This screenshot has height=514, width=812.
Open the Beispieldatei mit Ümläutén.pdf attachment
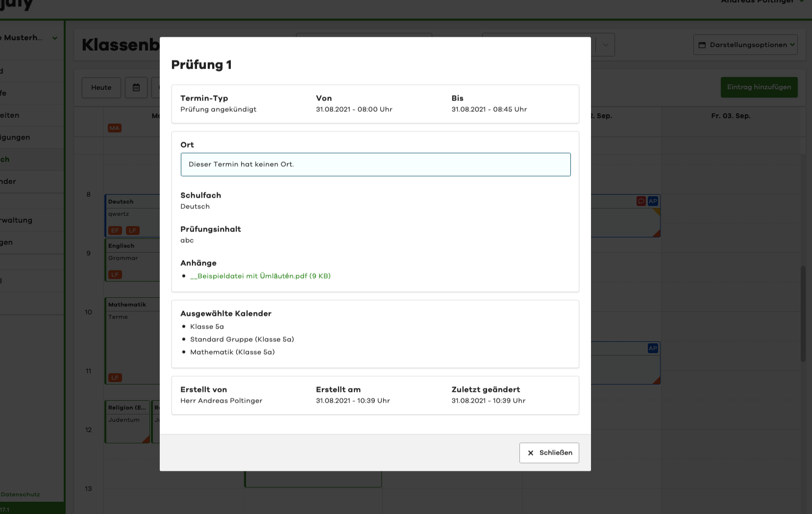tap(260, 276)
